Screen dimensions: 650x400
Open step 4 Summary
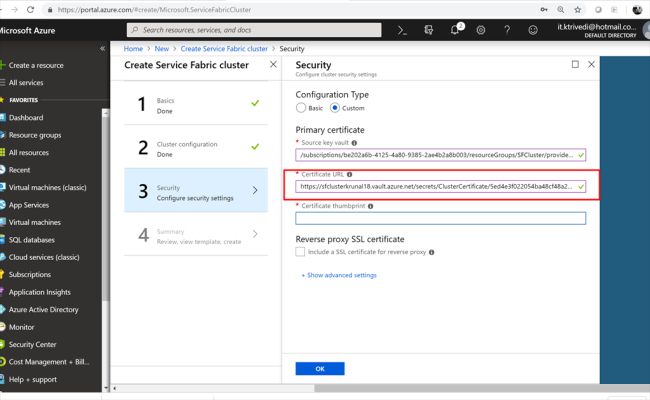coord(196,235)
